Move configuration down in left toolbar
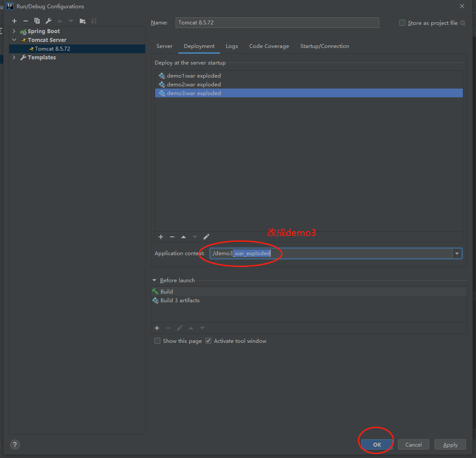The height and width of the screenshot is (458, 476). point(71,21)
